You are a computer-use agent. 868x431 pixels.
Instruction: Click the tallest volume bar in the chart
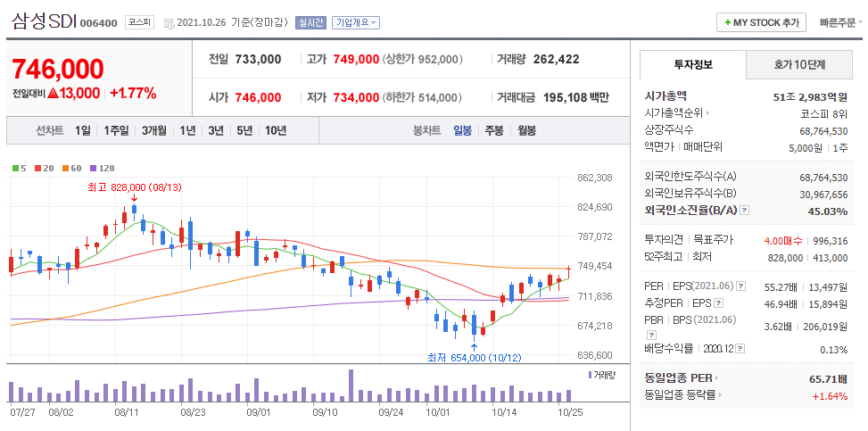pos(351,385)
